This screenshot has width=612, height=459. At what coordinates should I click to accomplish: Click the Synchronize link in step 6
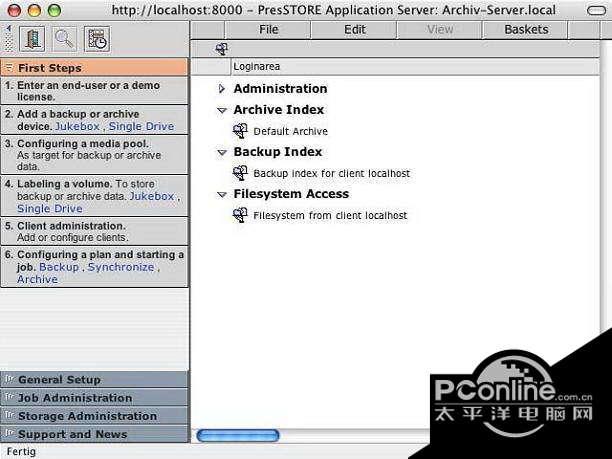[121, 267]
